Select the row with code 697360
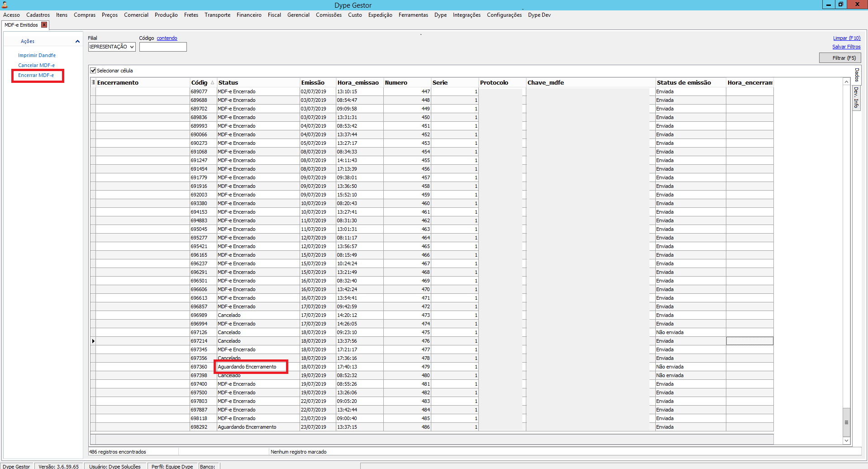Screen dimensions: 868x469 pos(432,367)
